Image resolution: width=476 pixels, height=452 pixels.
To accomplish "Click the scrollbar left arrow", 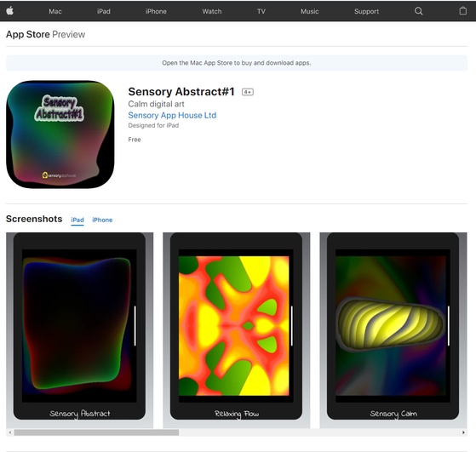I will tap(10, 432).
